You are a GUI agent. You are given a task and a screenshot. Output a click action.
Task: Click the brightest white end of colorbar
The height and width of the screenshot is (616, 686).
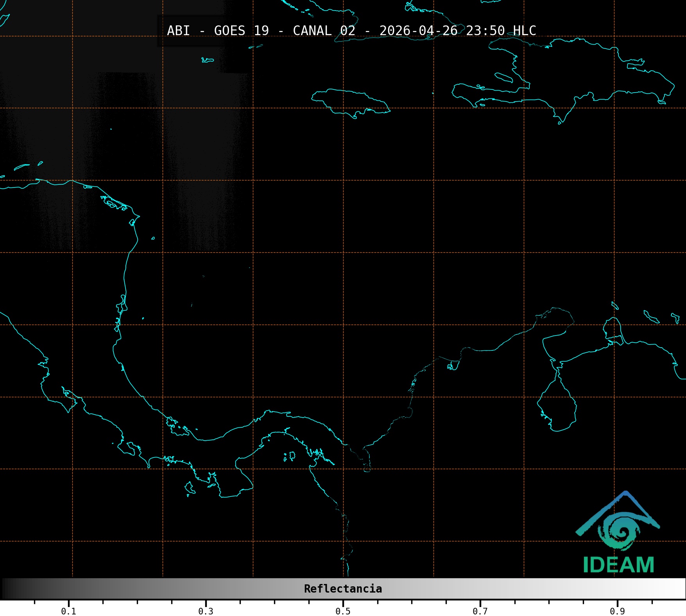[x=680, y=589]
